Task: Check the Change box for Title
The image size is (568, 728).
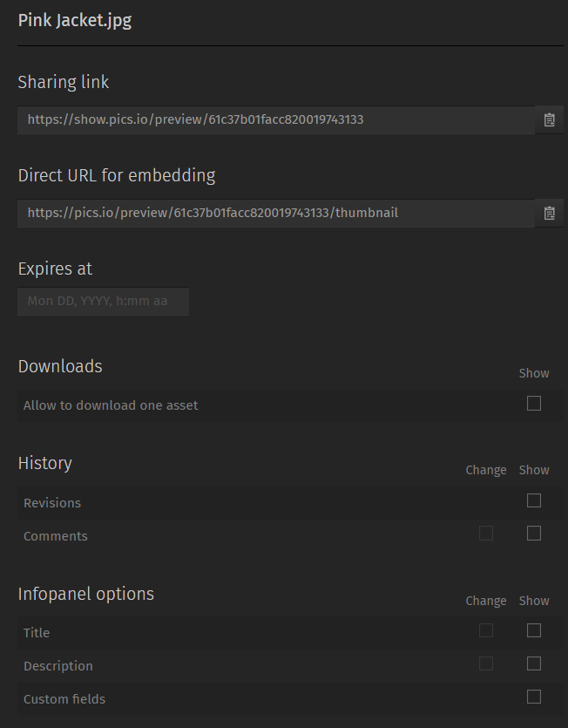Action: (486, 630)
